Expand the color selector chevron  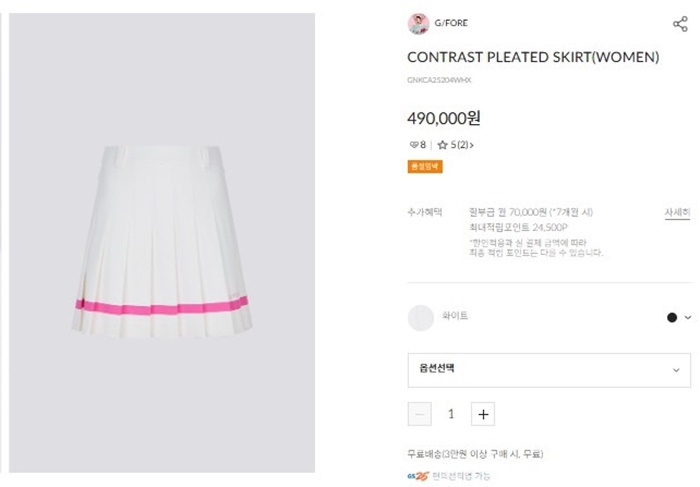tap(688, 318)
